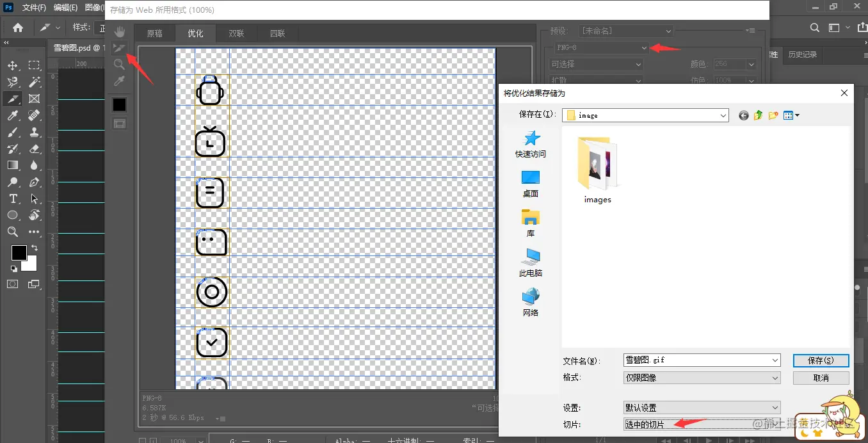Image resolution: width=868 pixels, height=443 pixels.
Task: Open the PNG-8 file format dropdown
Action: 601,48
